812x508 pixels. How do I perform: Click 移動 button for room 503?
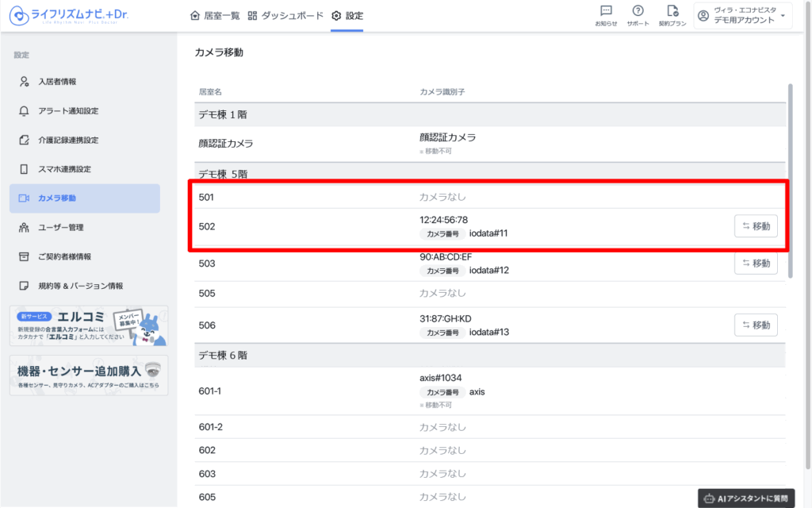[x=755, y=264]
